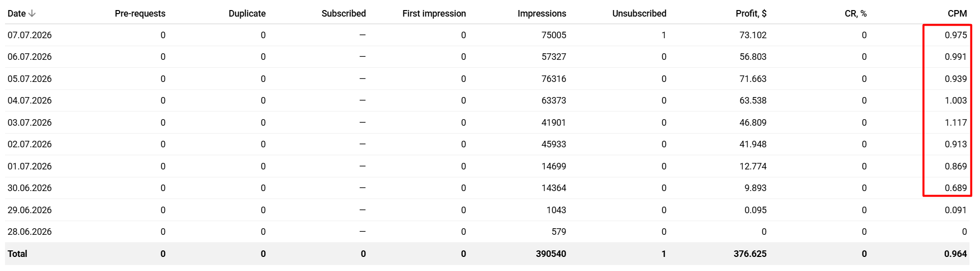The image size is (980, 271).
Task: Sort by Impressions column header
Action: (x=542, y=14)
